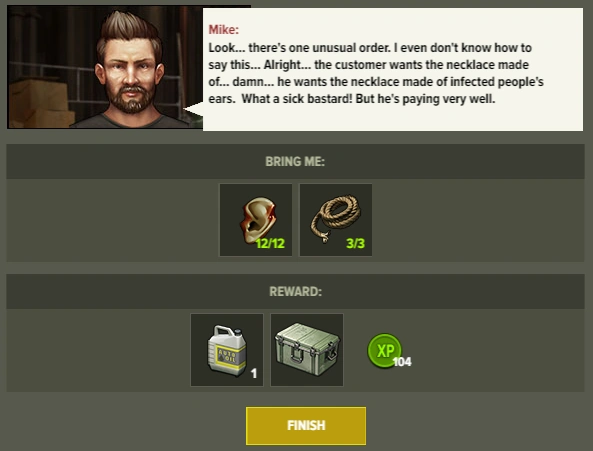Click the 3/3 rope count

[x=355, y=243]
